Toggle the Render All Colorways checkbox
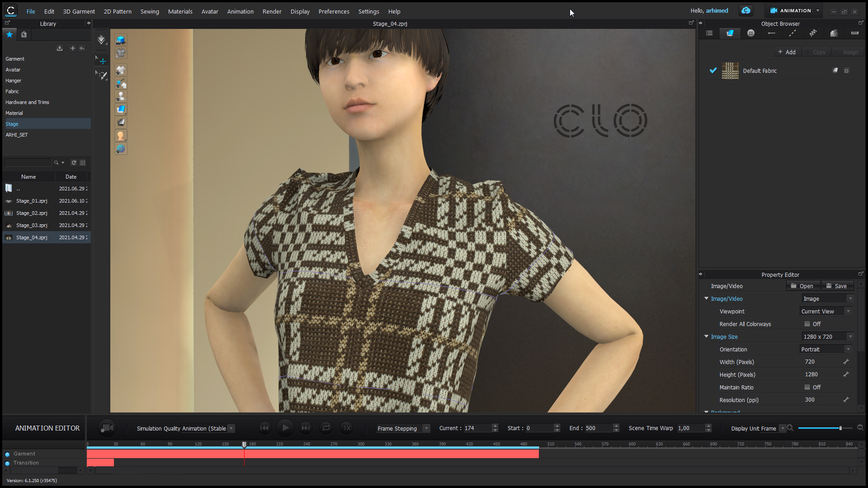 click(807, 324)
